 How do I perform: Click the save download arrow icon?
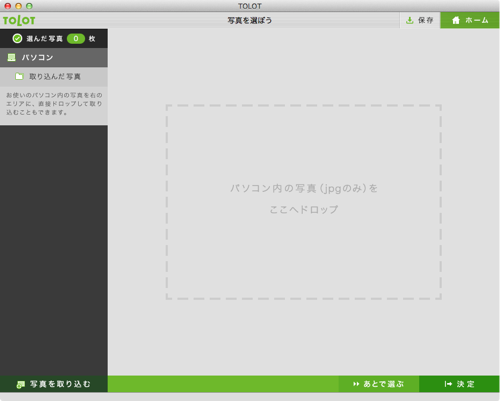point(409,20)
